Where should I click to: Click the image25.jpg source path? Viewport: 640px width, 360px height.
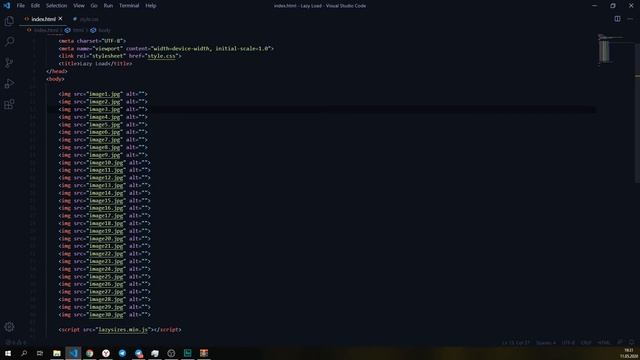pos(106,277)
